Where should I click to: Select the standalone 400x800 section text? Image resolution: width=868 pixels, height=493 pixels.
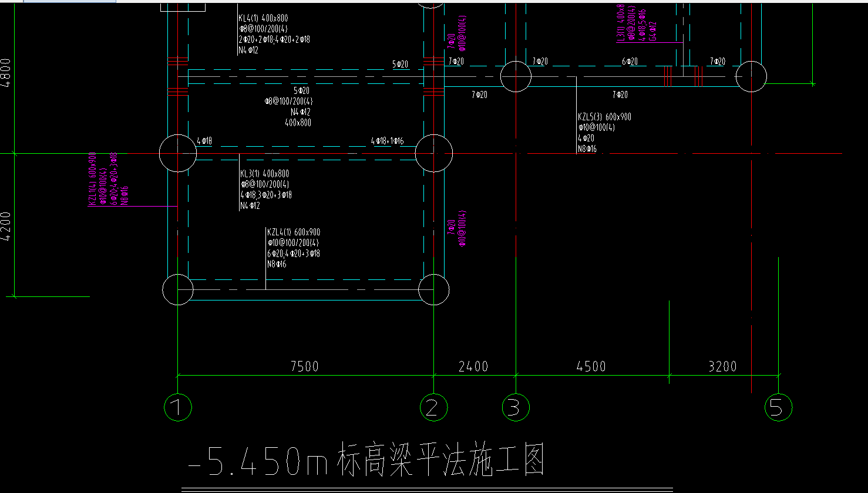click(298, 123)
